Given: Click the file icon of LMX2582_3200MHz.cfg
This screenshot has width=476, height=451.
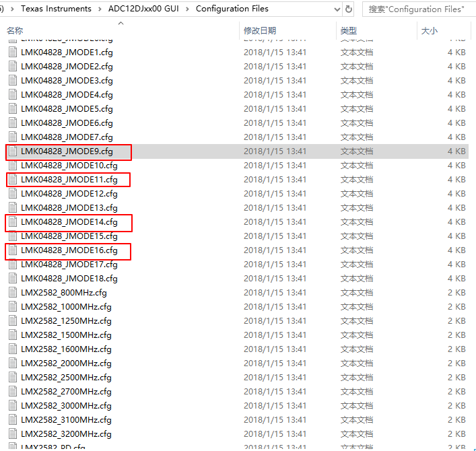Looking at the screenshot, I should coord(13,433).
